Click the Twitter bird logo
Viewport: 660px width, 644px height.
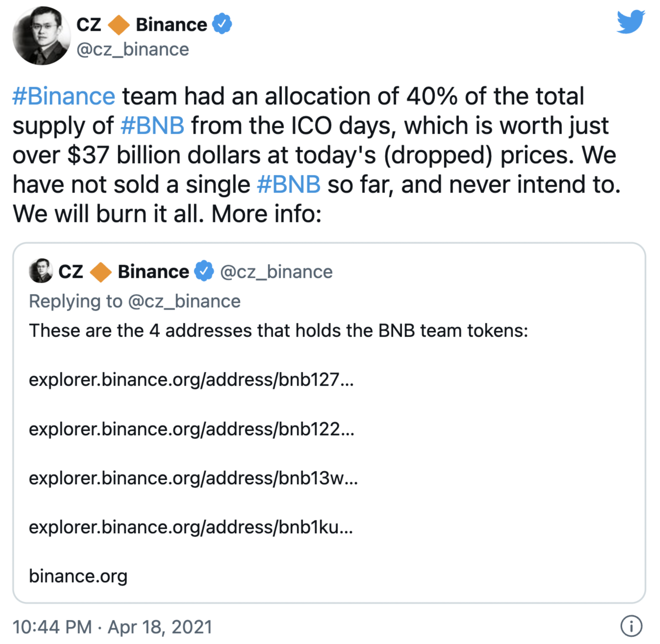pos(631,22)
